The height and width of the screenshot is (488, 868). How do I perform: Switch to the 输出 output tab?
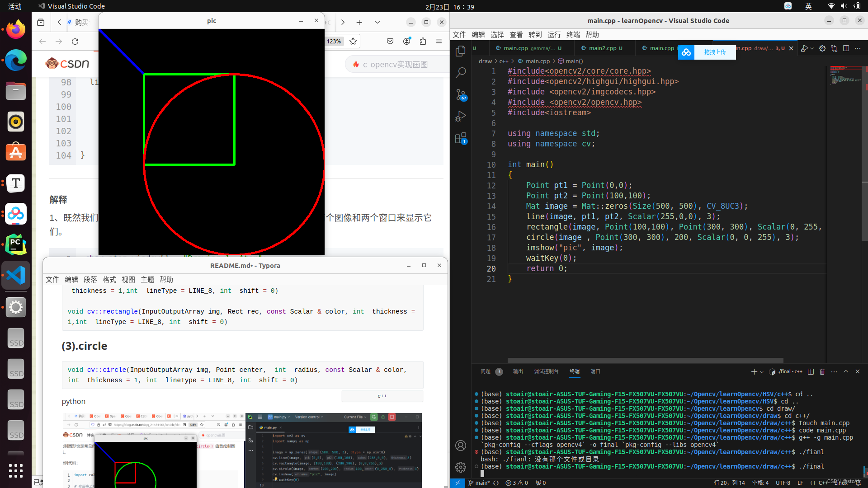(518, 371)
